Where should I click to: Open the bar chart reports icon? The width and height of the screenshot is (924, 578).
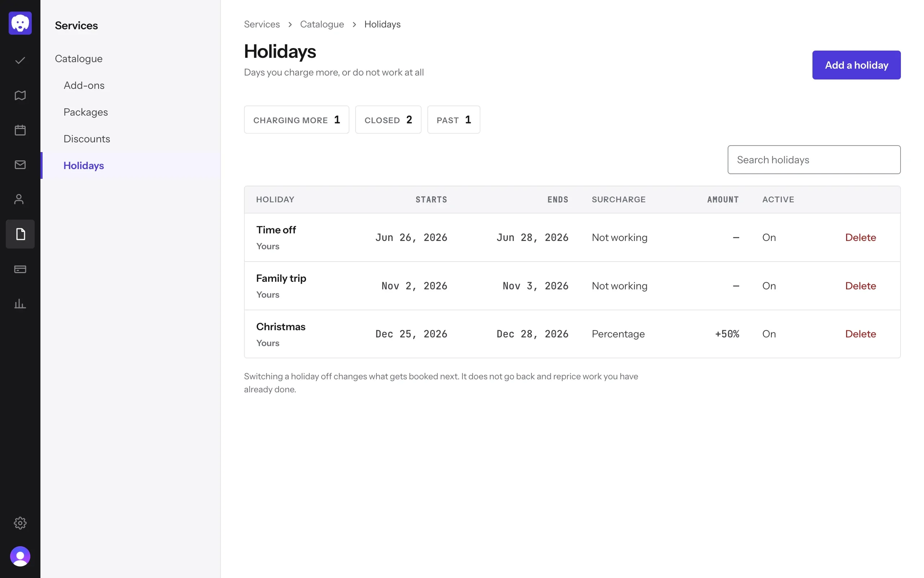pos(20,304)
